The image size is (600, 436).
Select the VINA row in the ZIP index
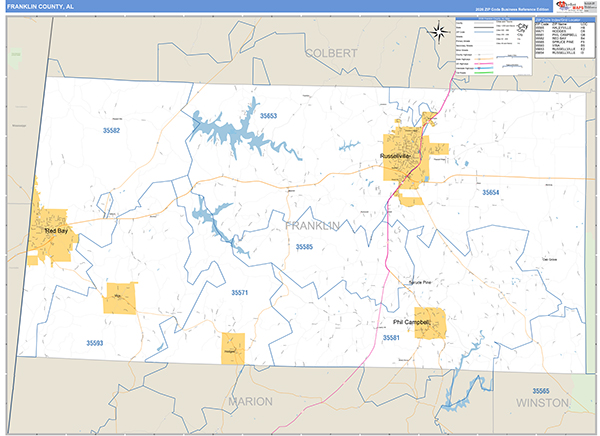(x=561, y=46)
